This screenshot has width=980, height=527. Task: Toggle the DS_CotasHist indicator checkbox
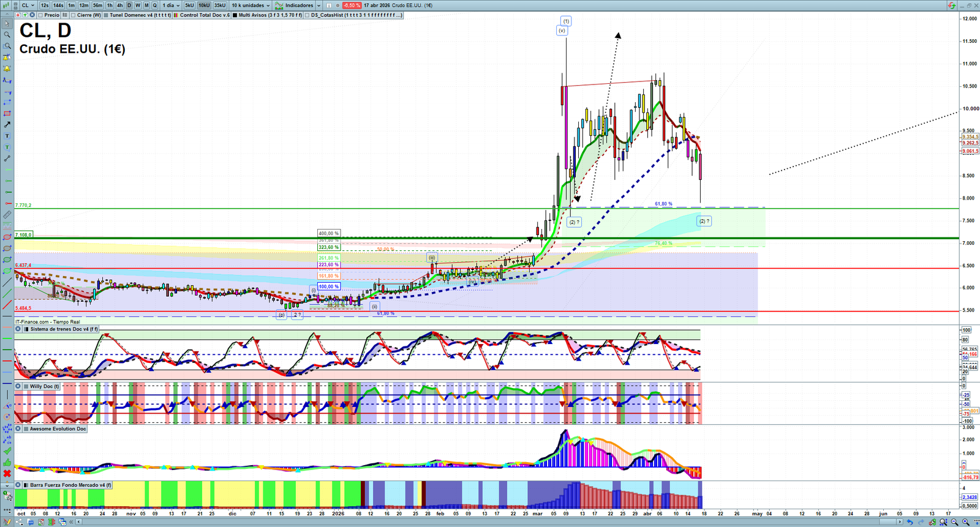click(x=307, y=15)
